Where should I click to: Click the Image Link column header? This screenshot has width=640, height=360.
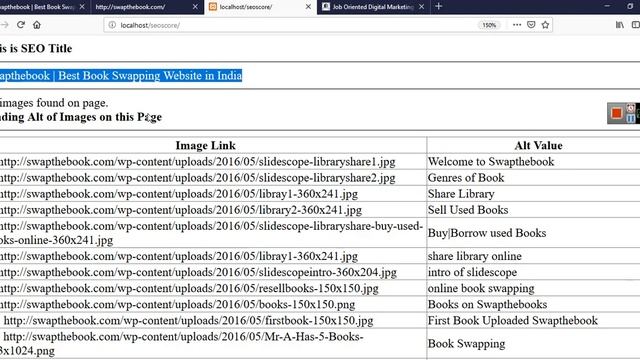[x=206, y=145]
